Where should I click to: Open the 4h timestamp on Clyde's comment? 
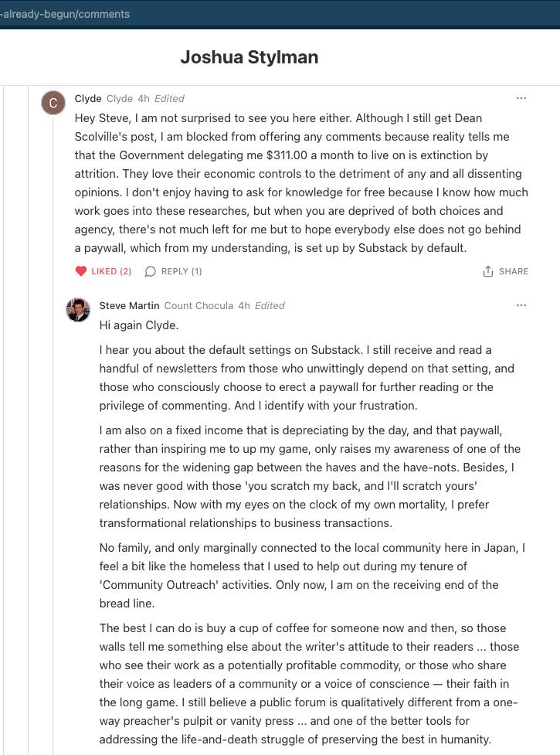[144, 98]
